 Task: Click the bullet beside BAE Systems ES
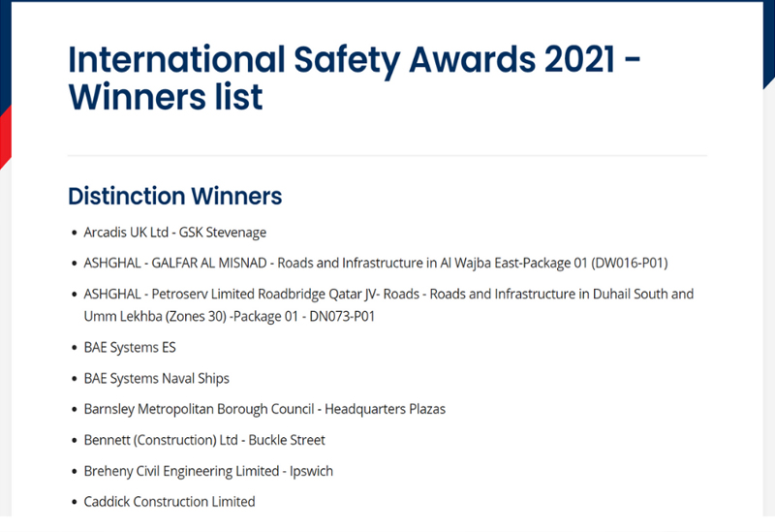click(x=75, y=348)
